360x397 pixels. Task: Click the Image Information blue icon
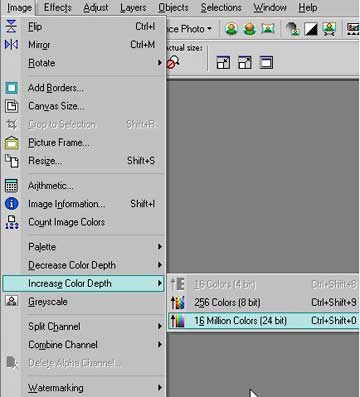point(11,204)
